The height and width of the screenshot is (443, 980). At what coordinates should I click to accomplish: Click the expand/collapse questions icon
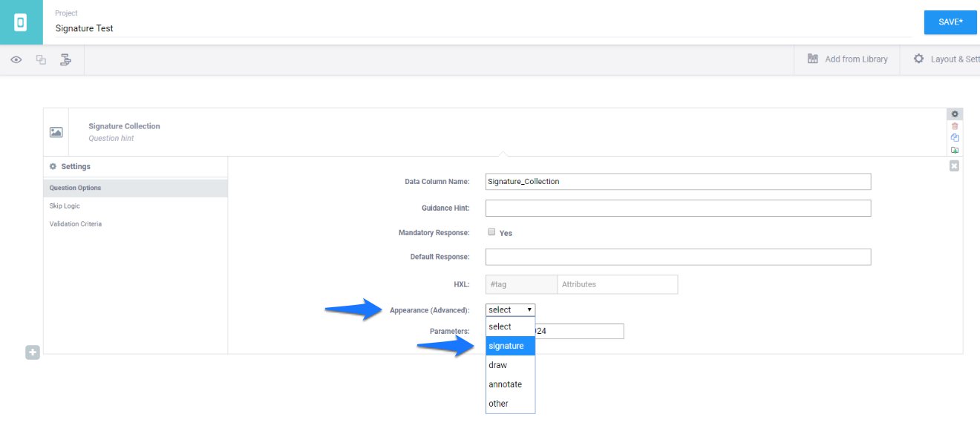(41, 59)
